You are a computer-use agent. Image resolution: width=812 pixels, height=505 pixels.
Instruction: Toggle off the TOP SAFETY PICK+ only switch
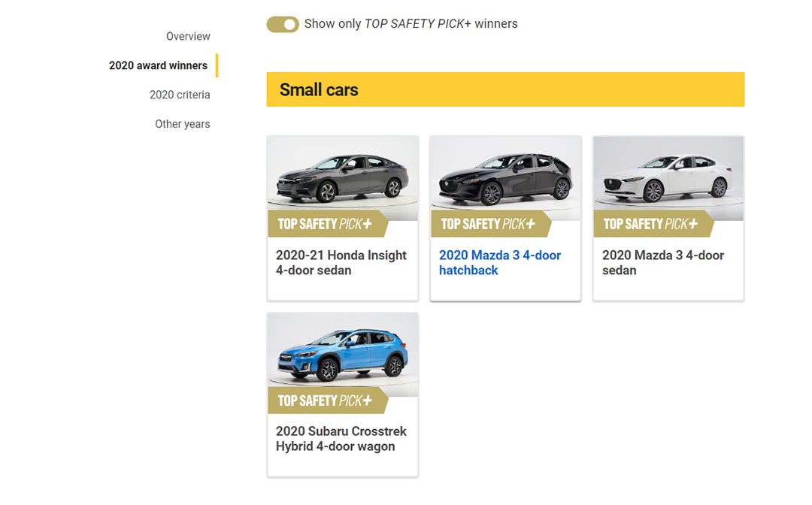click(283, 24)
